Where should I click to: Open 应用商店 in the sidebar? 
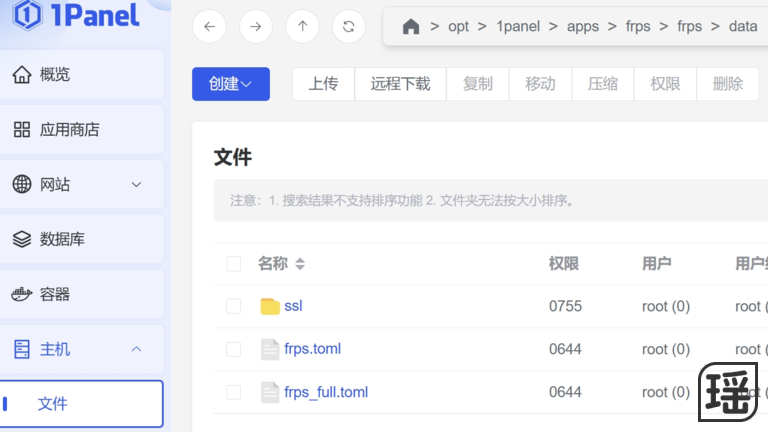pos(69,130)
